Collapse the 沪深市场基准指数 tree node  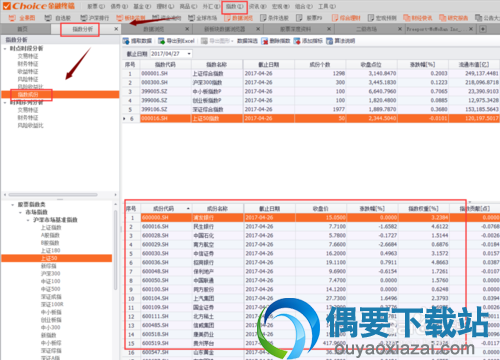tap(28, 220)
